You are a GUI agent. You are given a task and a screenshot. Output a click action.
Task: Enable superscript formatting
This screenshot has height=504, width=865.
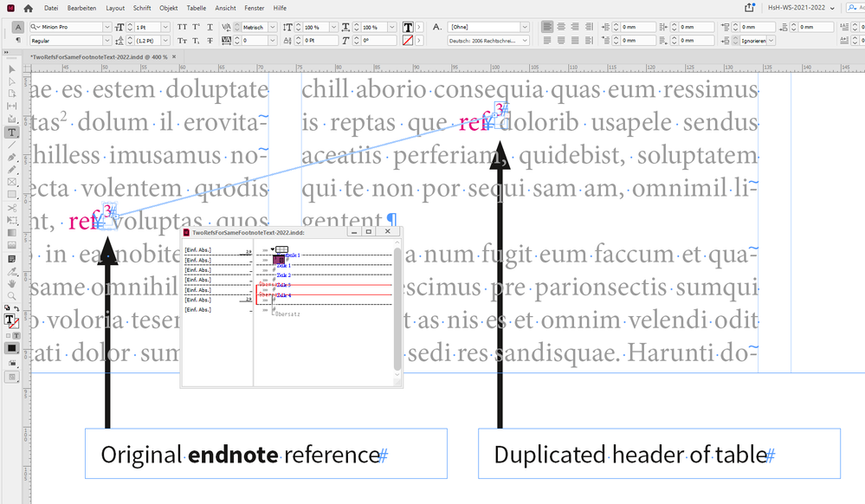[x=195, y=27]
